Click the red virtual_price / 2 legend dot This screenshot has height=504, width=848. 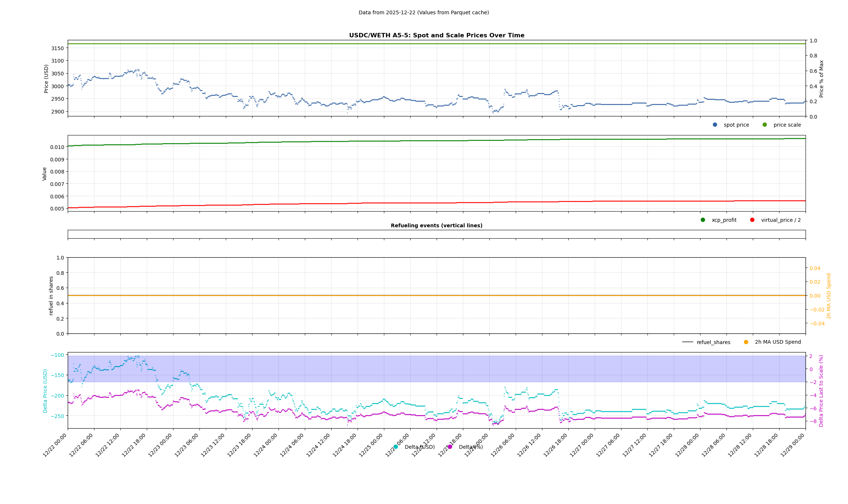752,220
